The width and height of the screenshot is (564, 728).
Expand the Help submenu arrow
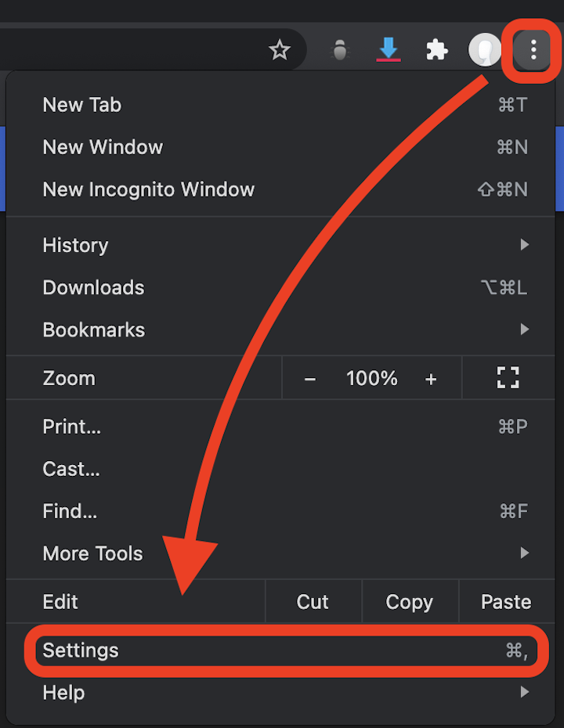[523, 692]
